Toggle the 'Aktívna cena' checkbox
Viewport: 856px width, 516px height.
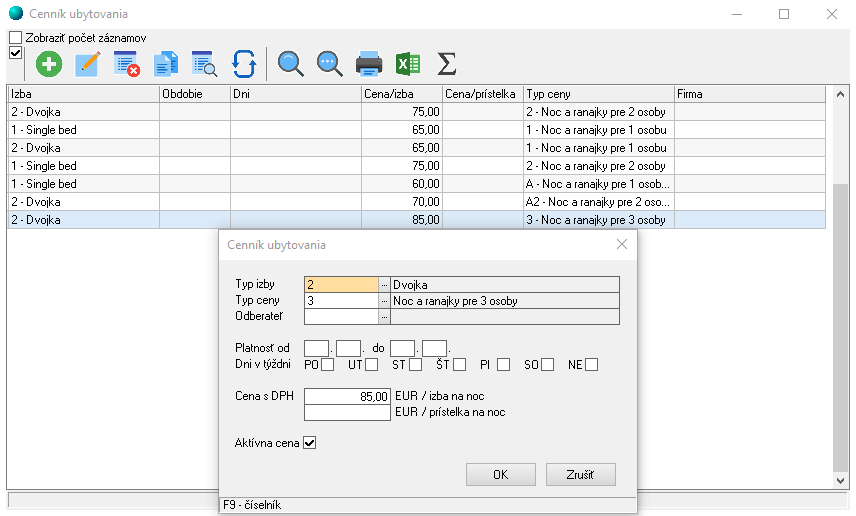tap(309, 443)
